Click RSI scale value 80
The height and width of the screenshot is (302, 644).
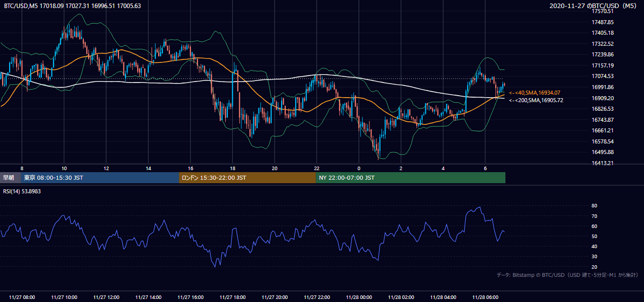click(x=595, y=206)
